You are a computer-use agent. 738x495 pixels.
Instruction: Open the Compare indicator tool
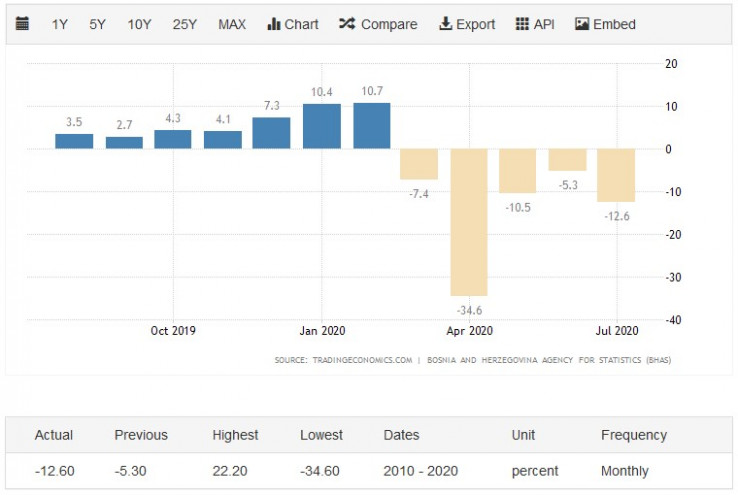[379, 24]
